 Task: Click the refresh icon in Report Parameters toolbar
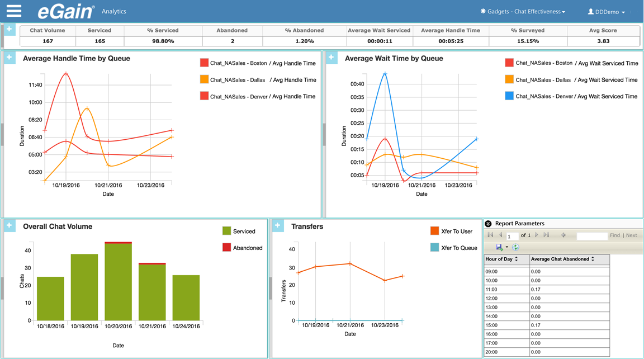[x=515, y=247]
